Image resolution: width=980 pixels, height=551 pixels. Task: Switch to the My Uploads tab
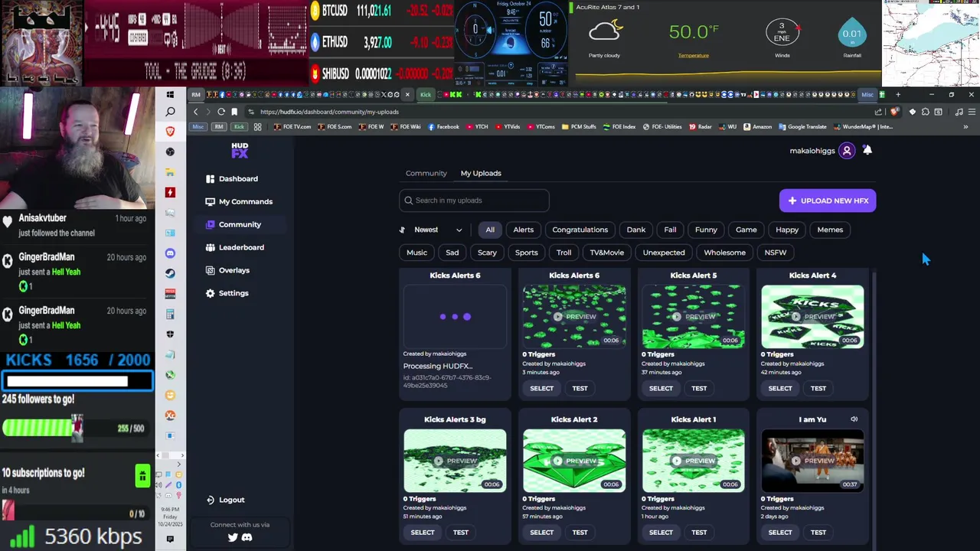(481, 173)
